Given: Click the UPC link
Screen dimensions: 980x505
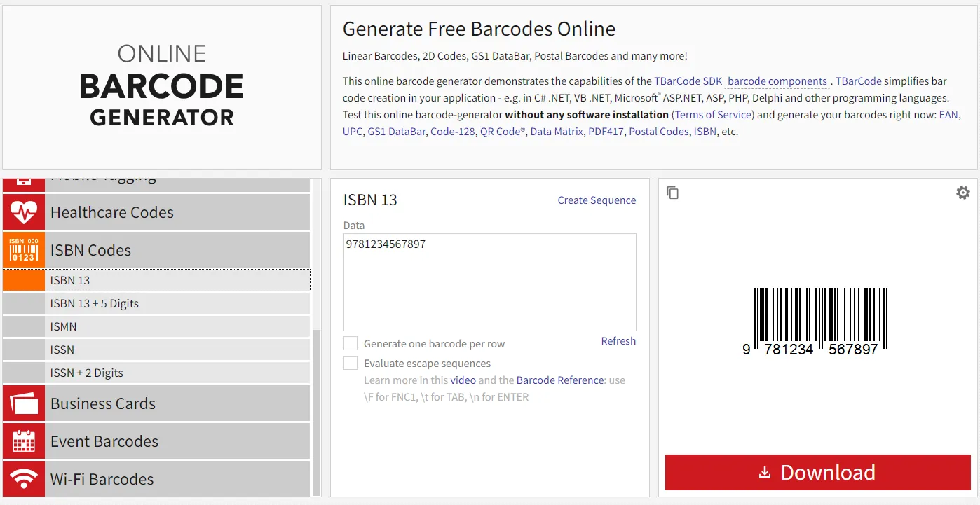Looking at the screenshot, I should [353, 132].
